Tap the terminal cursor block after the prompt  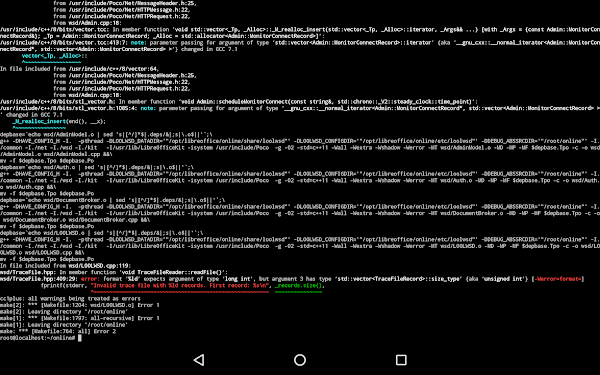coord(80,338)
